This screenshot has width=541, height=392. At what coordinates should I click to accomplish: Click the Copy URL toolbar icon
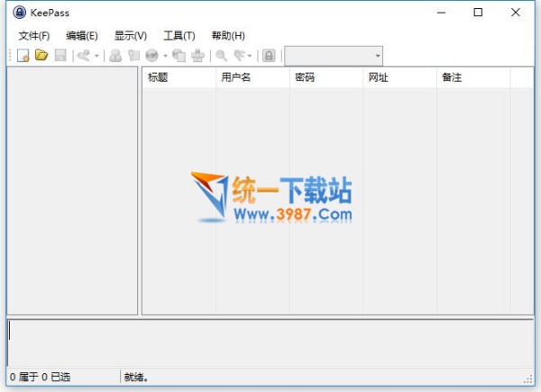pos(179,55)
